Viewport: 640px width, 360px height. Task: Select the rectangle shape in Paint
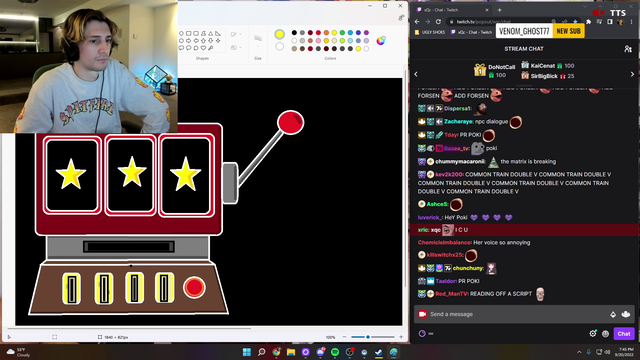pyautogui.click(x=189, y=33)
